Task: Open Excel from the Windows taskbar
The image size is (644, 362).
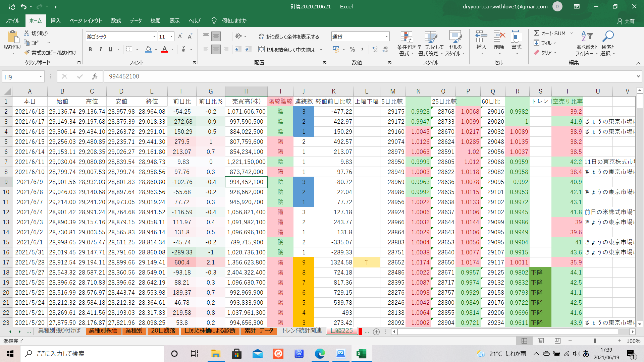Action: click(361, 354)
